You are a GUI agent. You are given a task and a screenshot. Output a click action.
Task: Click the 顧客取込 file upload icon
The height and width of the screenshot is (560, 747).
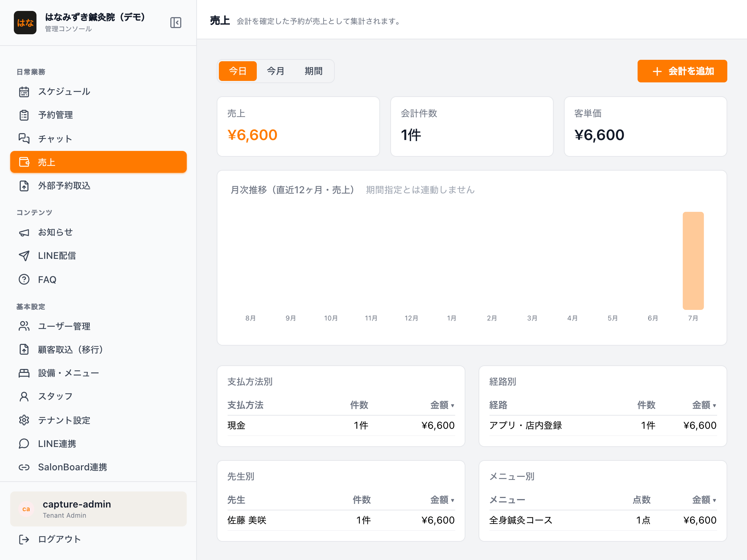(24, 349)
